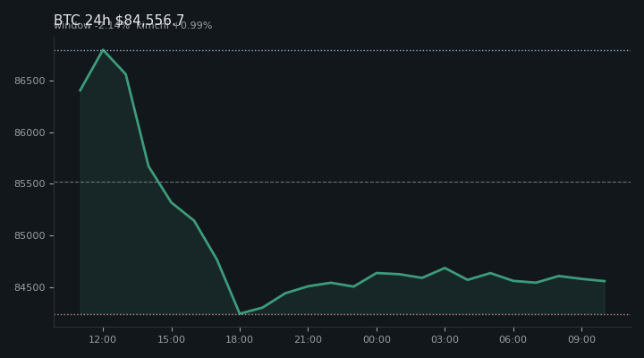
Task: Click the BTC 24h $84,556.7 title
Action: [x=119, y=20]
